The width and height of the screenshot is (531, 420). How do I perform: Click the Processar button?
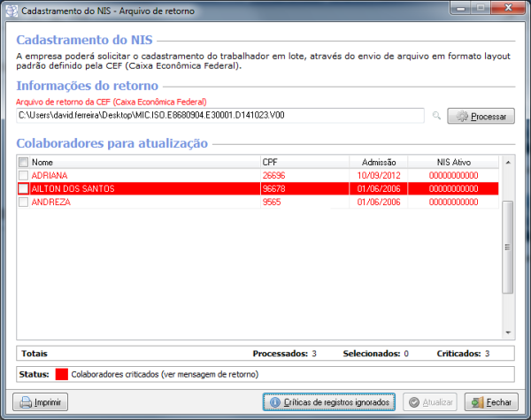[x=481, y=116]
